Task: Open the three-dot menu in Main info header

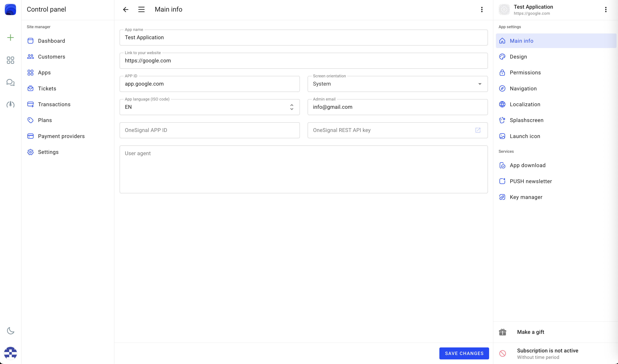Action: [x=482, y=10]
